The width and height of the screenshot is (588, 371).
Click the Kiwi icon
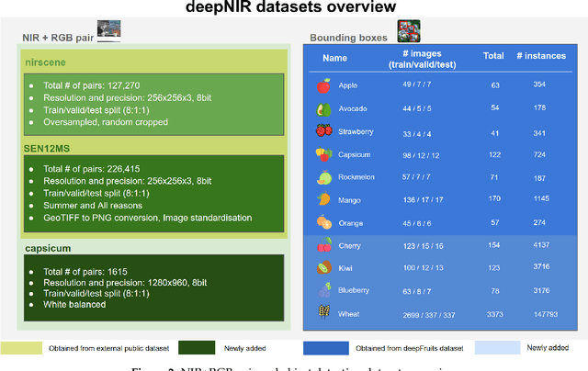coord(324,267)
